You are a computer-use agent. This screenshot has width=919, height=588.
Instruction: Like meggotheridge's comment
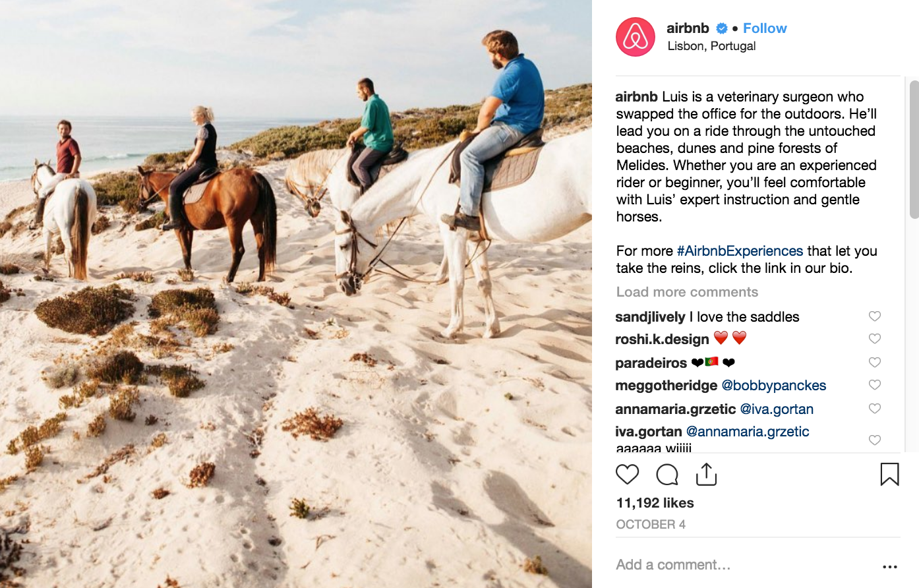(875, 385)
